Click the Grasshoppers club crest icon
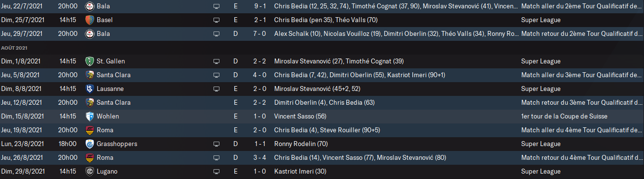644x179 pixels. point(89,144)
